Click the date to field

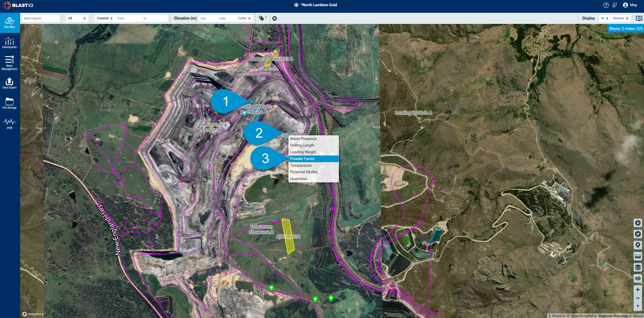click(x=155, y=18)
